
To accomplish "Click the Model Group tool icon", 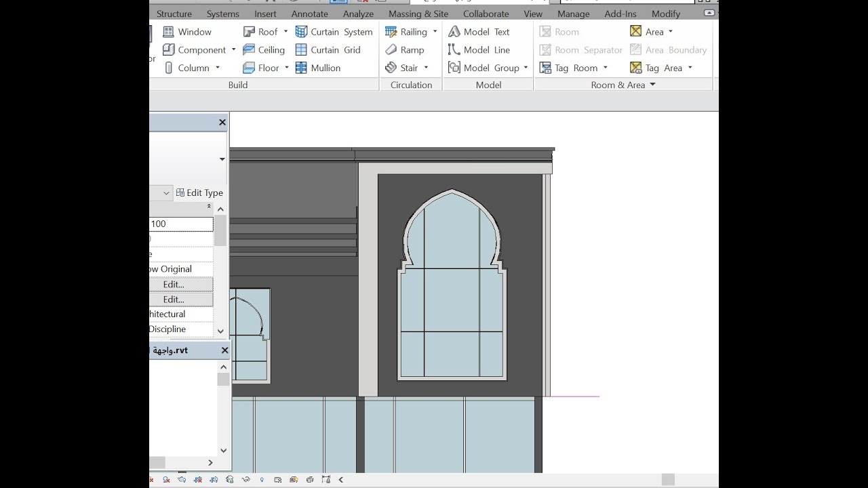I will click(x=454, y=68).
